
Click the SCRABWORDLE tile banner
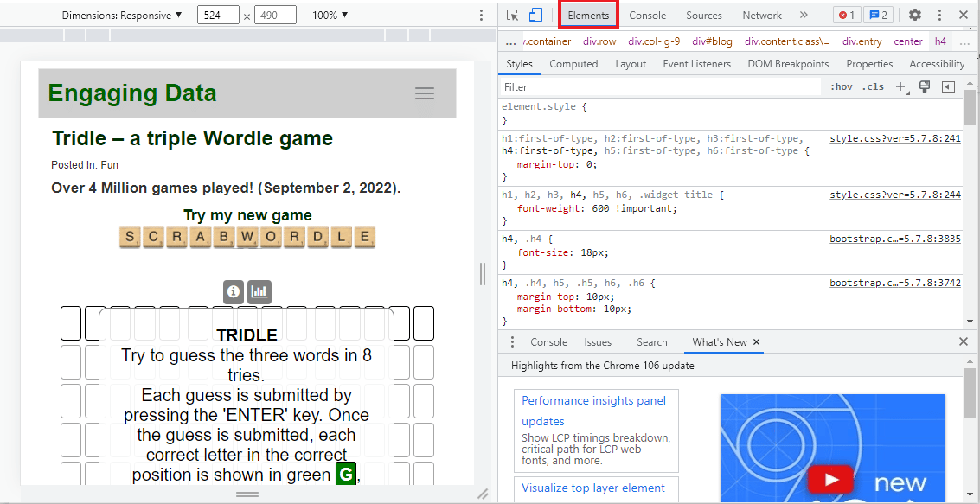[x=247, y=238]
